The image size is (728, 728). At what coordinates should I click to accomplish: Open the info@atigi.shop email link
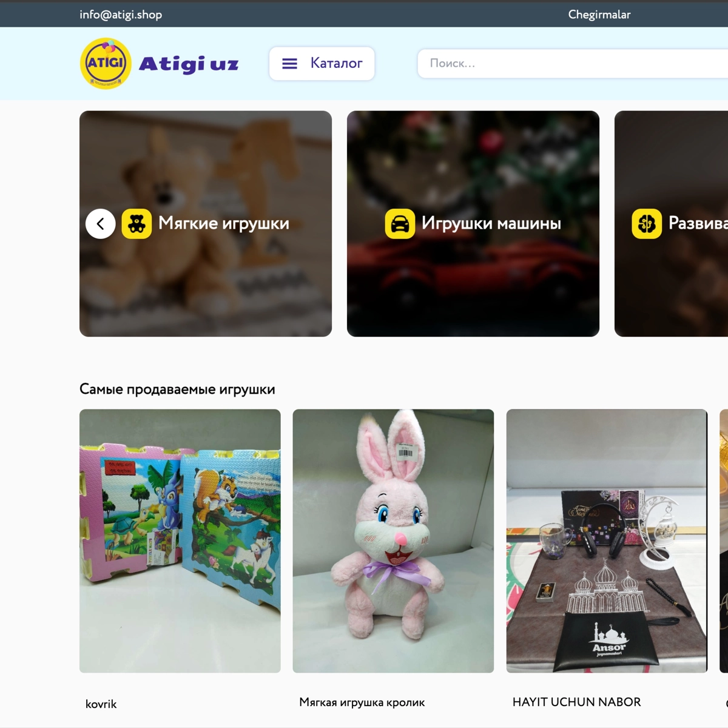121,15
